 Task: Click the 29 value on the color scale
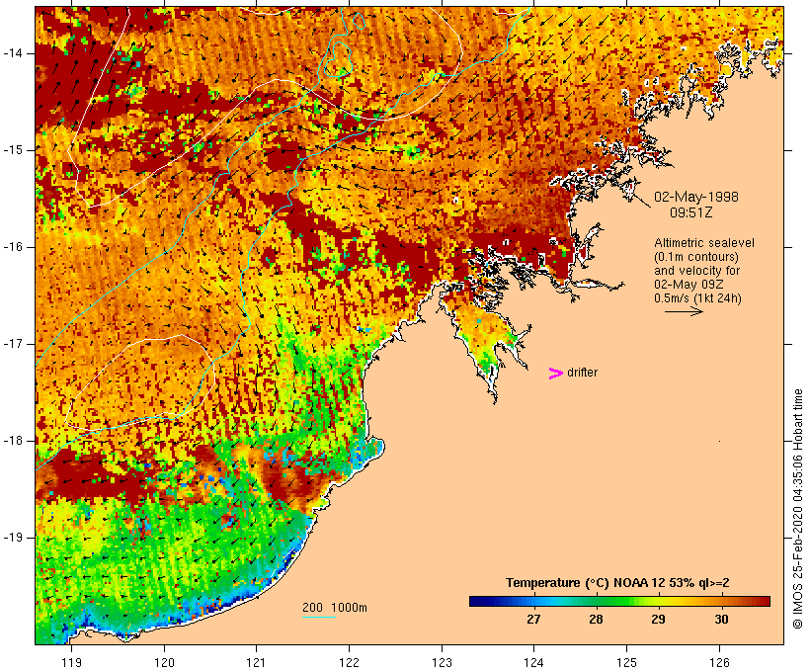click(658, 620)
